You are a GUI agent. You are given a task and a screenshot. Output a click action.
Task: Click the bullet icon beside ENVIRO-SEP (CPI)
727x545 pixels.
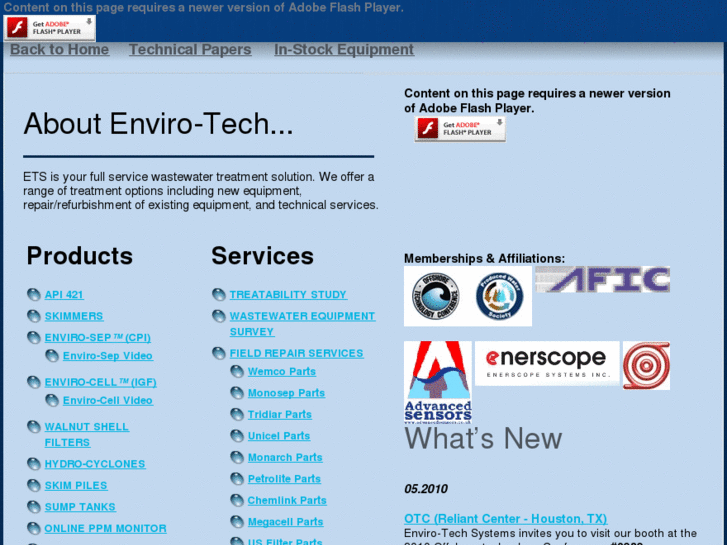[x=33, y=337]
